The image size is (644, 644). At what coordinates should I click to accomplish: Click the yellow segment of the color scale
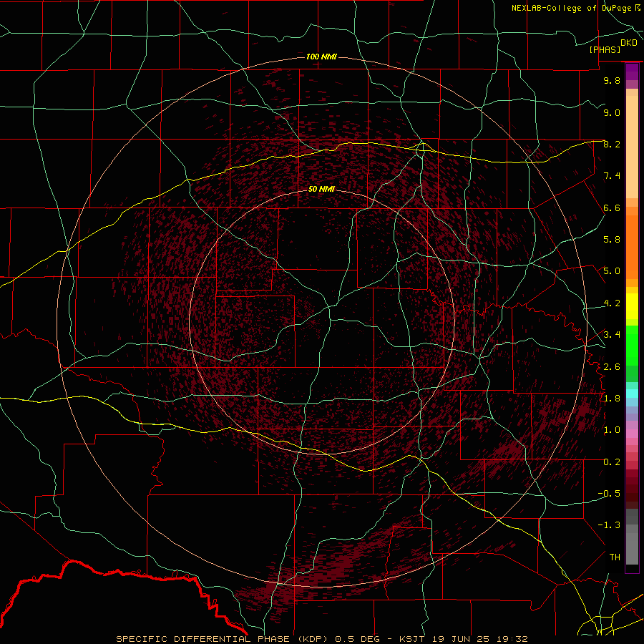pos(632,306)
